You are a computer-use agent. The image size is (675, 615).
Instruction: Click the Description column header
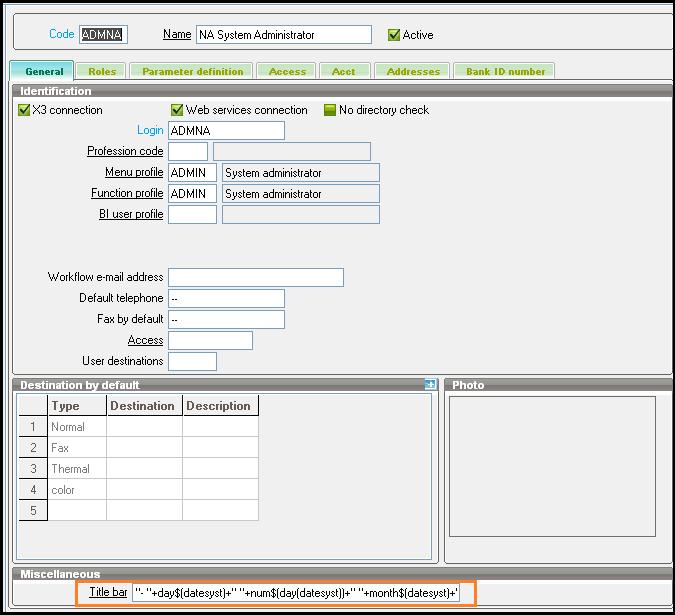coord(221,406)
